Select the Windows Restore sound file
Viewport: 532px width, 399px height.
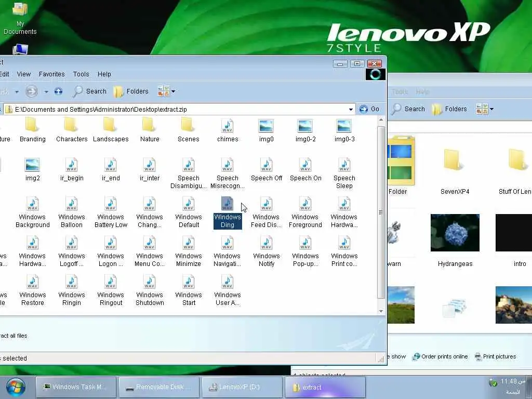(x=32, y=290)
